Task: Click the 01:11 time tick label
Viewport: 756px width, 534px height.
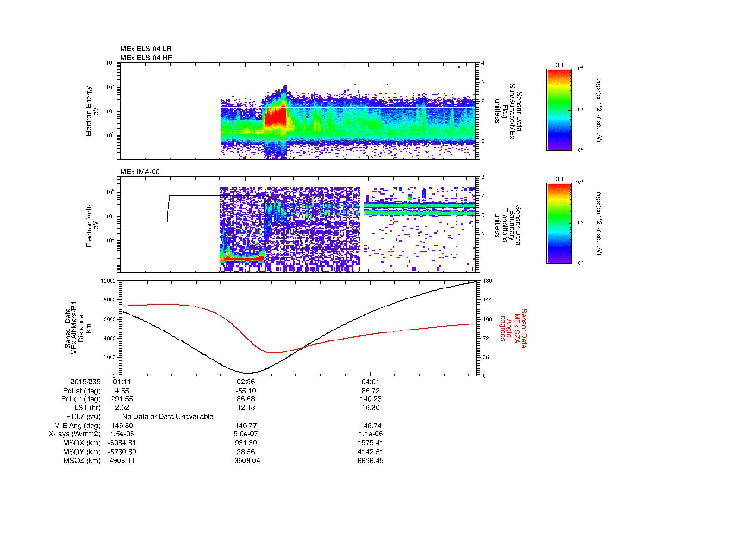Action: tap(122, 382)
